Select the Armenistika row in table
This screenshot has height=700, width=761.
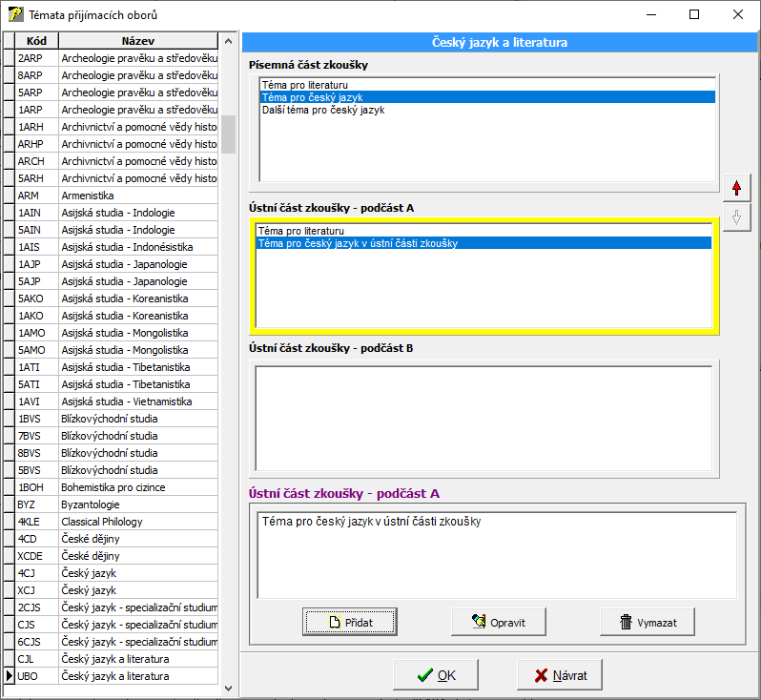tap(89, 196)
